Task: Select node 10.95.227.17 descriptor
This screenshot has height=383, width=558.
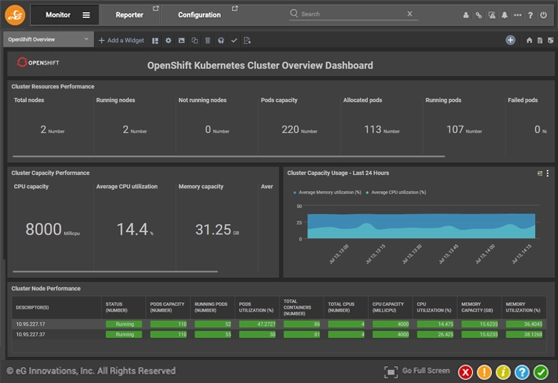Action: 31,324
